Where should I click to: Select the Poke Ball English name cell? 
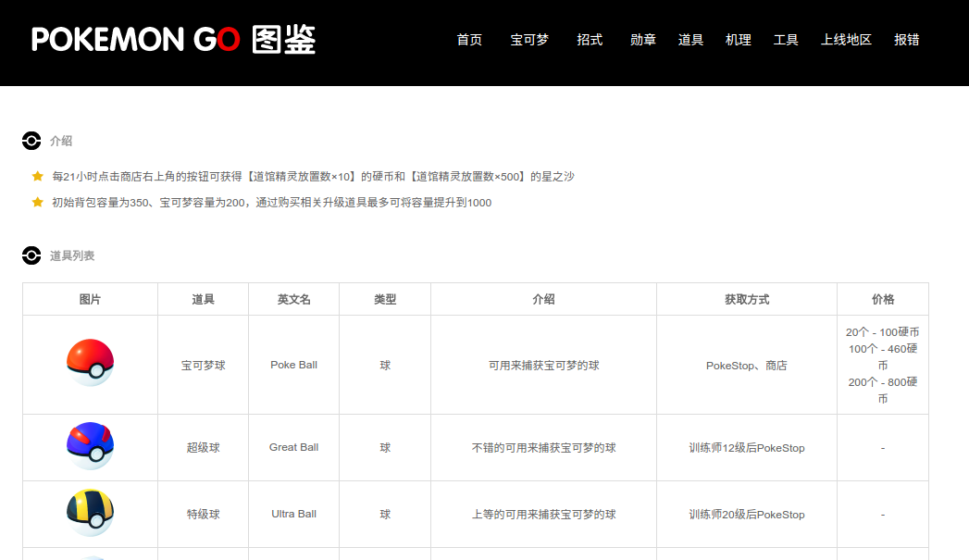pyautogui.click(x=293, y=365)
